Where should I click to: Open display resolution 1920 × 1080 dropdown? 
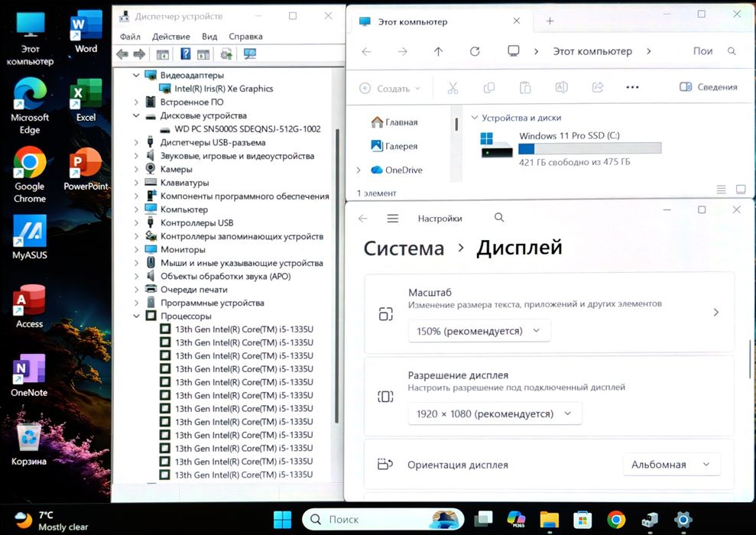click(495, 414)
